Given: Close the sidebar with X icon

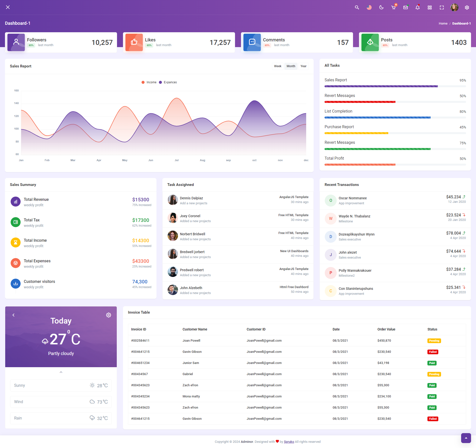Looking at the screenshot, I should pos(8,7).
